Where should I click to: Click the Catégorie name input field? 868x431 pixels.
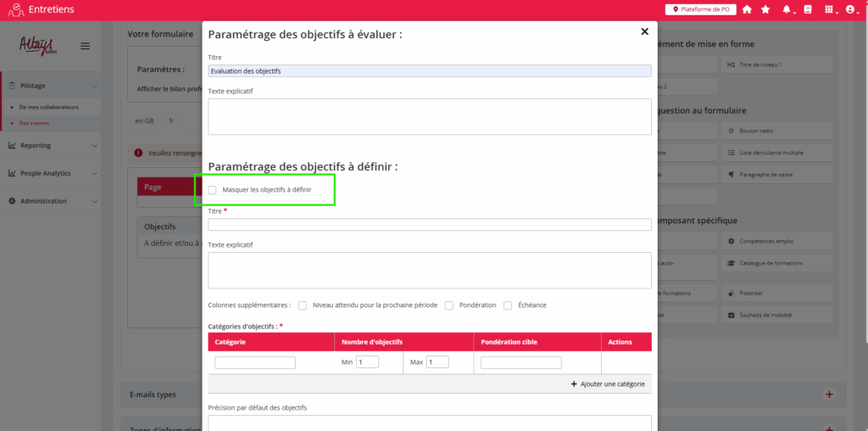pos(255,362)
